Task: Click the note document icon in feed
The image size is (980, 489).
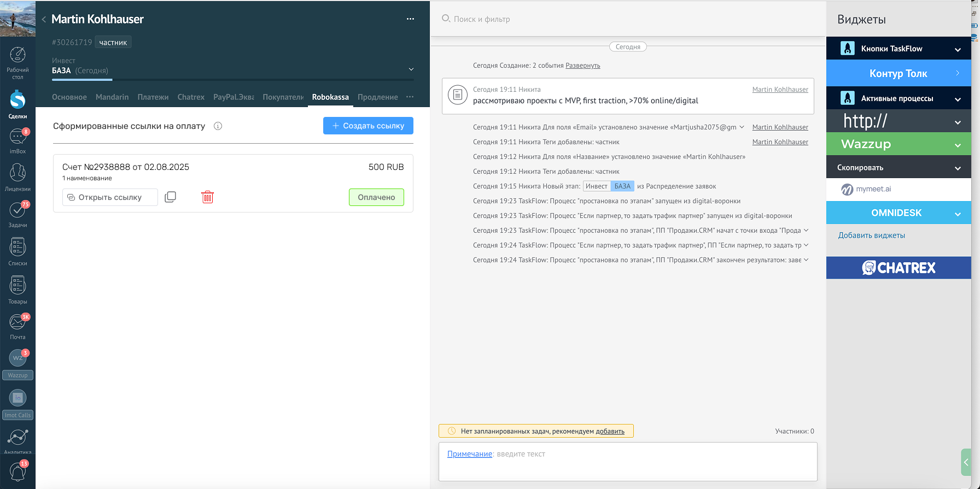Action: 458,95
